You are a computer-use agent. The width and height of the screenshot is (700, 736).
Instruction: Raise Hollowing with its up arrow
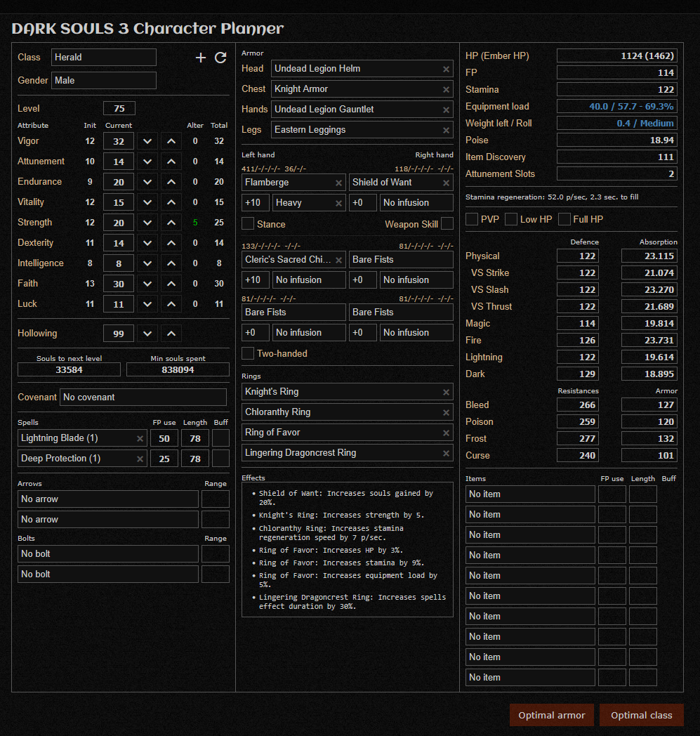(x=171, y=334)
